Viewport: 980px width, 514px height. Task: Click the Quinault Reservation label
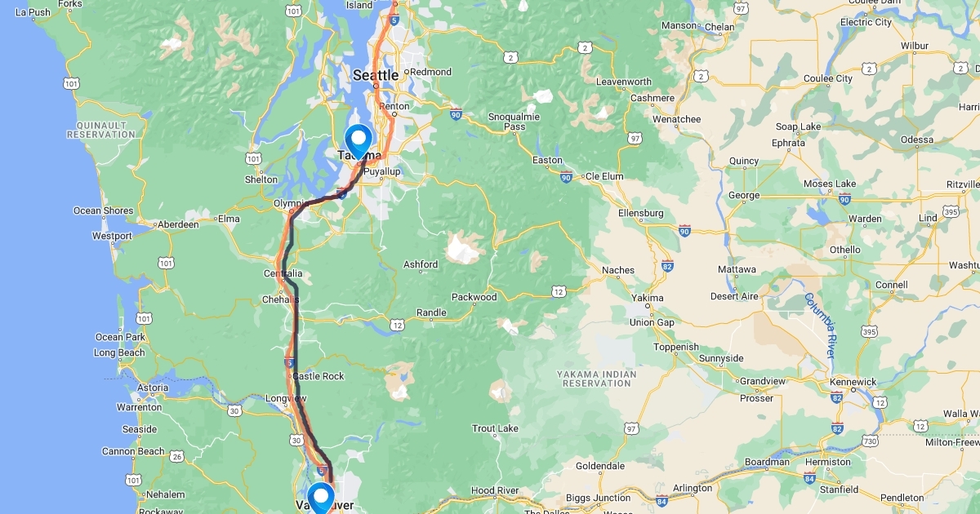tap(100, 129)
